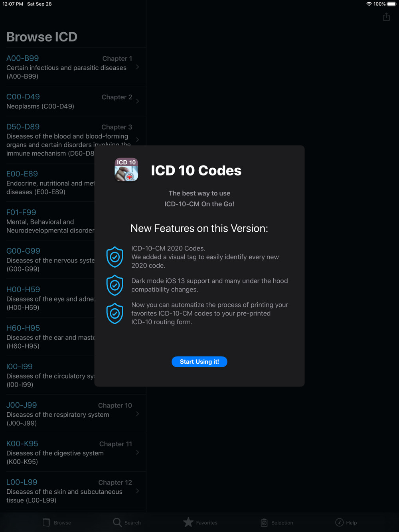Image resolution: width=399 pixels, height=532 pixels.
Task: Click the shield icon beside 2020 Codes
Action: pos(115,257)
